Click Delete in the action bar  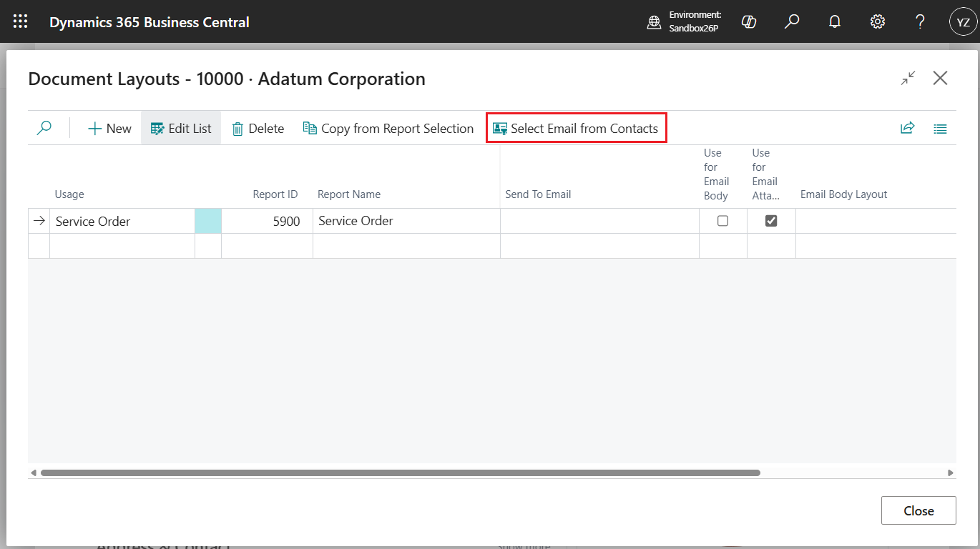(258, 129)
